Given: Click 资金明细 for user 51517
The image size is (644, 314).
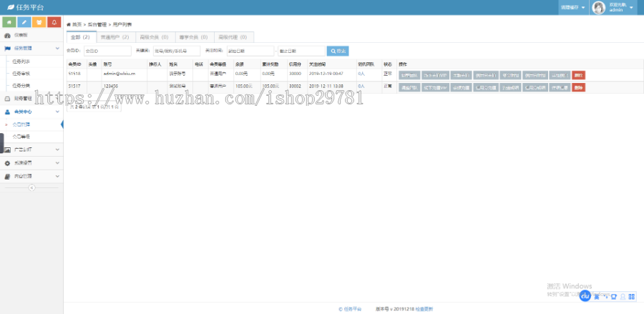Looking at the screenshot, I should click(511, 87).
